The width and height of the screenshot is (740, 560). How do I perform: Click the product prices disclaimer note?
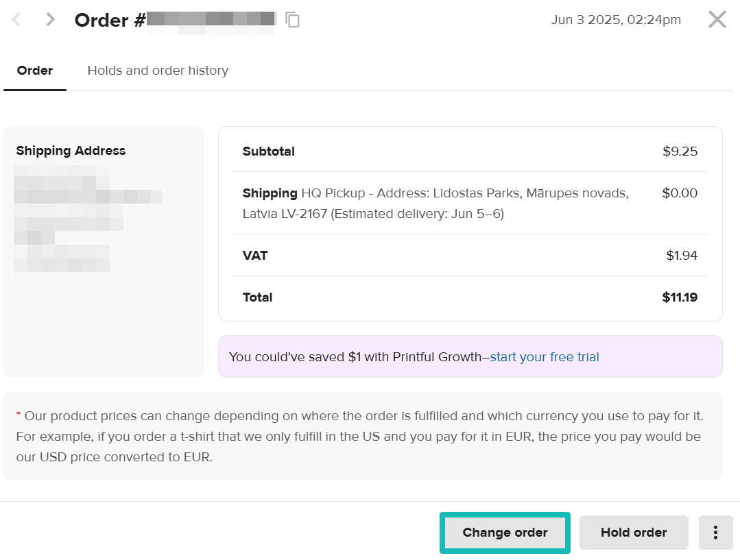(362, 436)
